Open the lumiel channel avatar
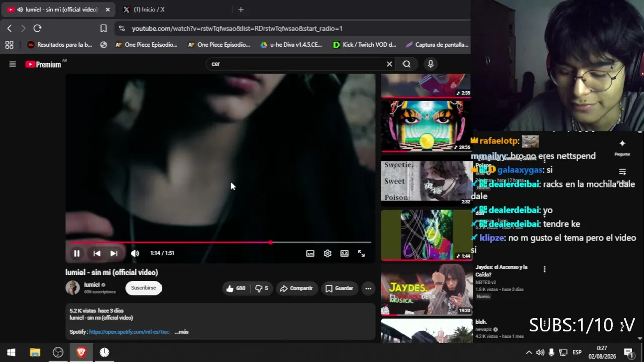This screenshot has height=362, width=644. coord(72,288)
